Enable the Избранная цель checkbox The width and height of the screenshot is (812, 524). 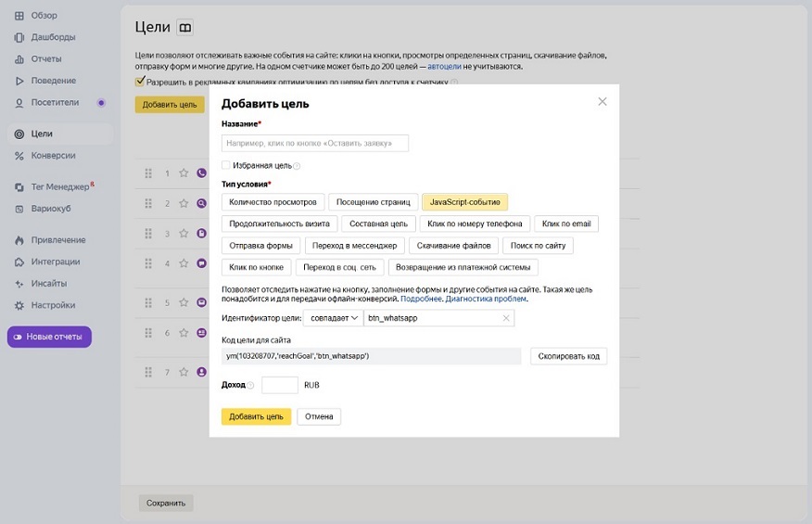coord(226,165)
